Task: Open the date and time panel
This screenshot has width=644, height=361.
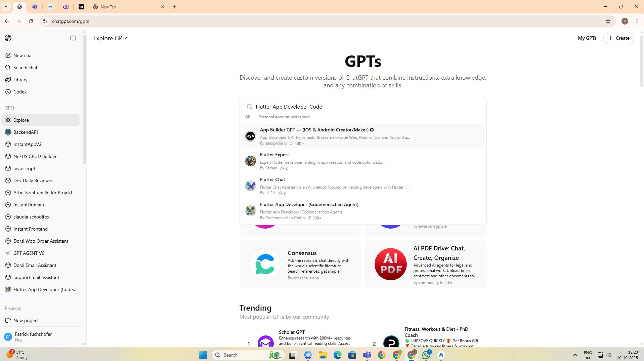Action: pos(628,355)
